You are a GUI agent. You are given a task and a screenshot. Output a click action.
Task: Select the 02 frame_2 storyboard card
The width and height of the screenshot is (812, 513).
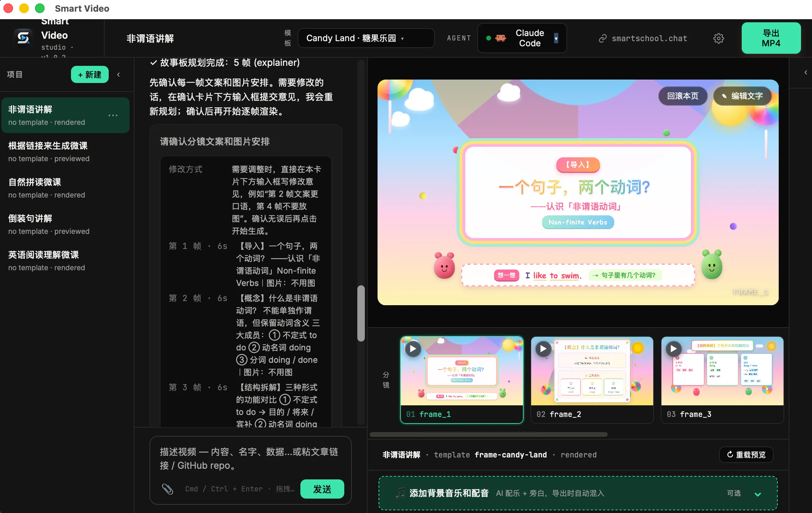(x=592, y=380)
